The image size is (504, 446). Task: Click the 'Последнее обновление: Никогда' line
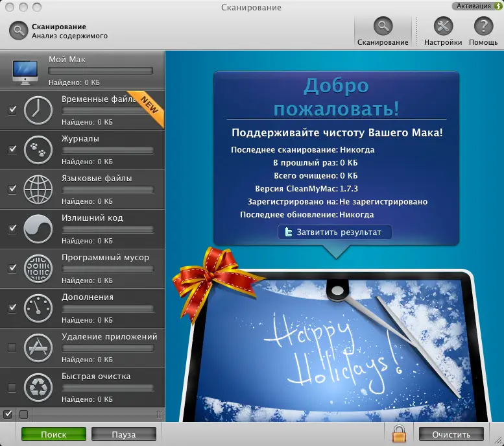click(307, 215)
